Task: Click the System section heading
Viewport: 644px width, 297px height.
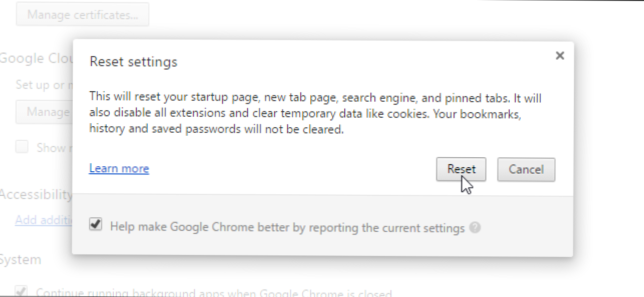Action: [21, 259]
